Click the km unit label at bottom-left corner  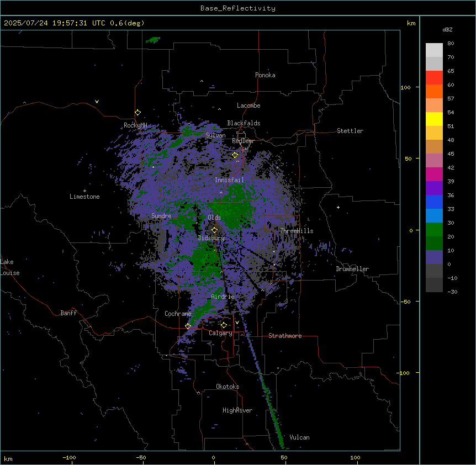pyautogui.click(x=8, y=458)
